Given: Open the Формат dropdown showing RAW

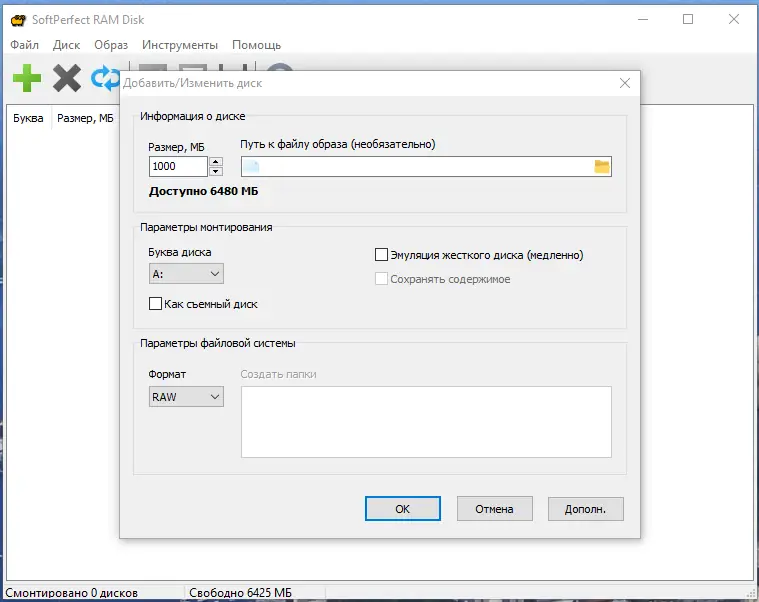Looking at the screenshot, I should pyautogui.click(x=186, y=397).
